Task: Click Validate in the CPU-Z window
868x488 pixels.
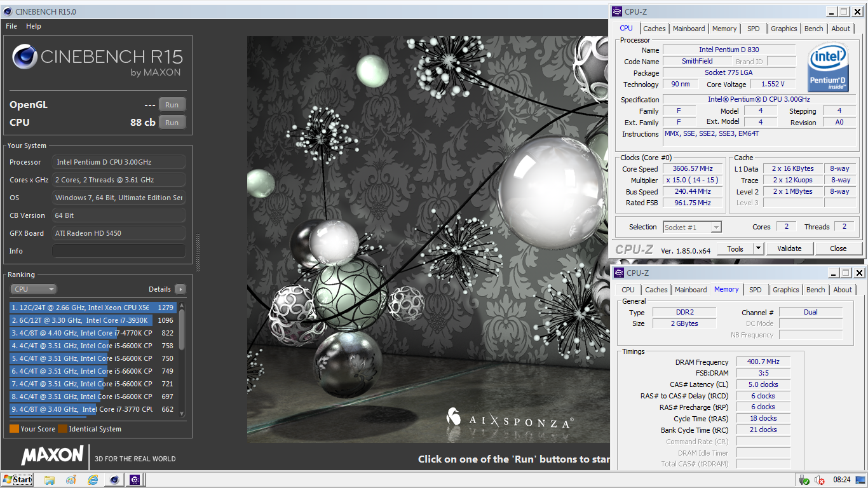Action: [x=789, y=248]
